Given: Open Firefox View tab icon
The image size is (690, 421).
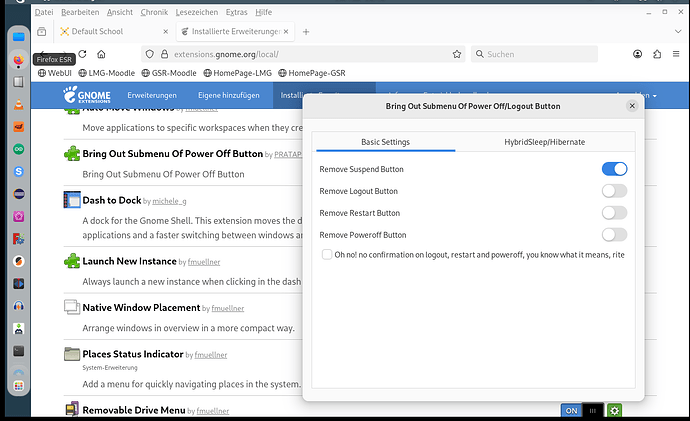Looking at the screenshot, I should click(x=42, y=32).
